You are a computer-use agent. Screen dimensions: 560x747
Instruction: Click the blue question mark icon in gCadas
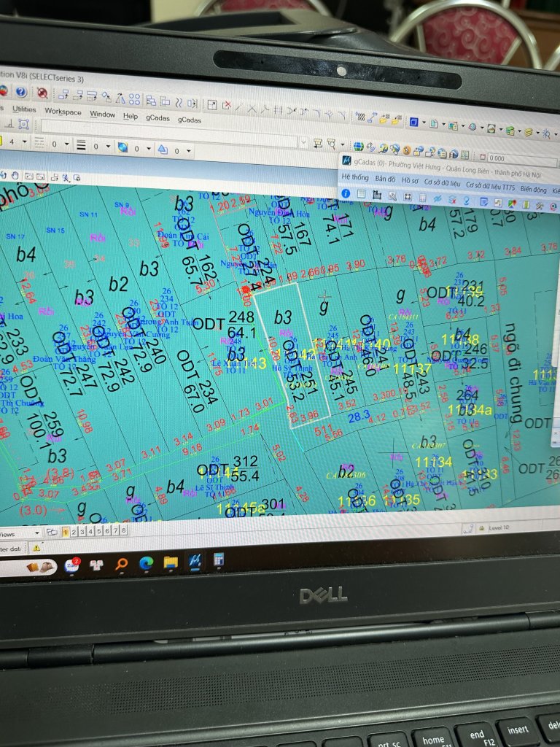[x=467, y=201]
